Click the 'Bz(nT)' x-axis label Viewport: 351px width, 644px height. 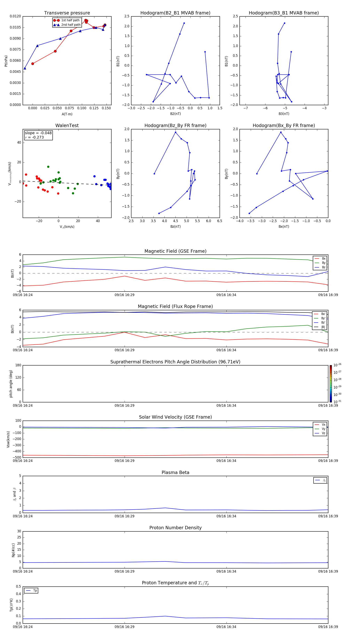[175, 227]
